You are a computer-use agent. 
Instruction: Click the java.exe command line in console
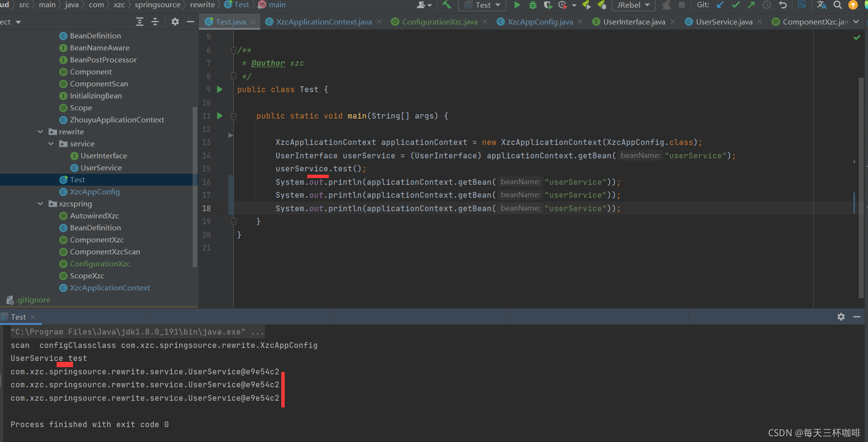tap(137, 332)
